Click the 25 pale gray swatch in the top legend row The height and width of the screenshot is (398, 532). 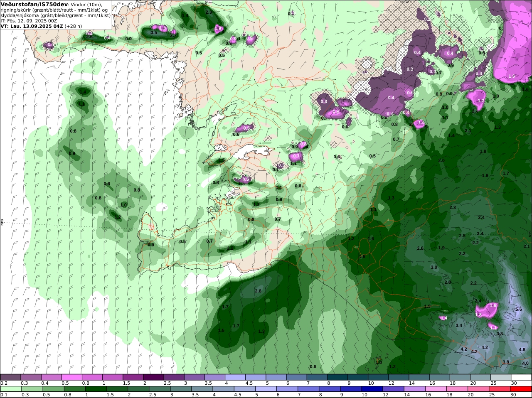click(x=501, y=377)
